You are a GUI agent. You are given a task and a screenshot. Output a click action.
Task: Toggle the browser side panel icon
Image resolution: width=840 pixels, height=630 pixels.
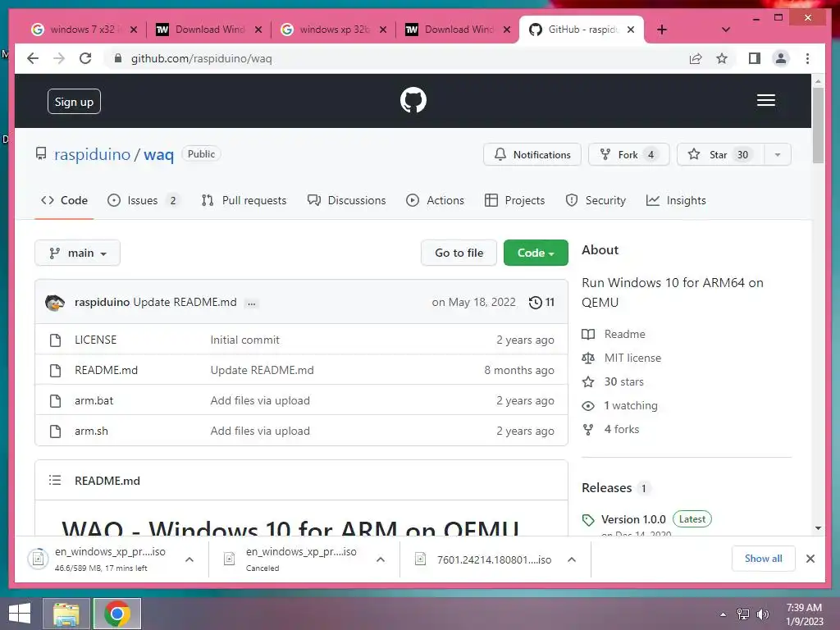(755, 58)
